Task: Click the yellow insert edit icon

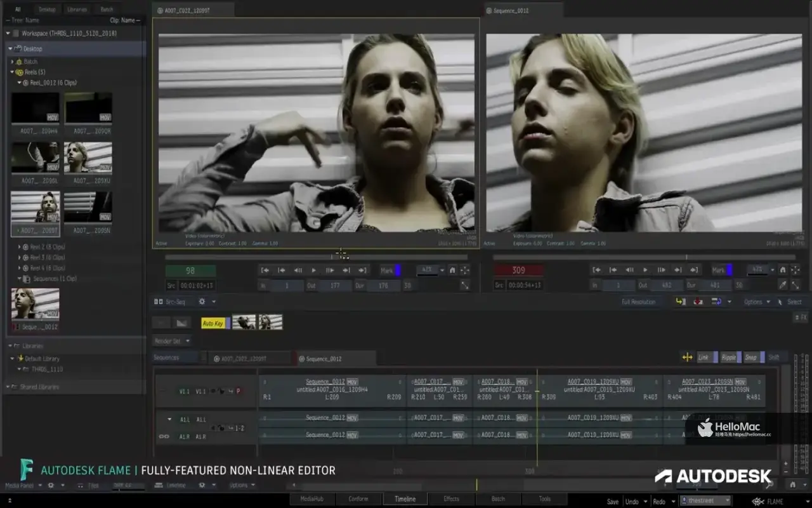Action: click(681, 302)
